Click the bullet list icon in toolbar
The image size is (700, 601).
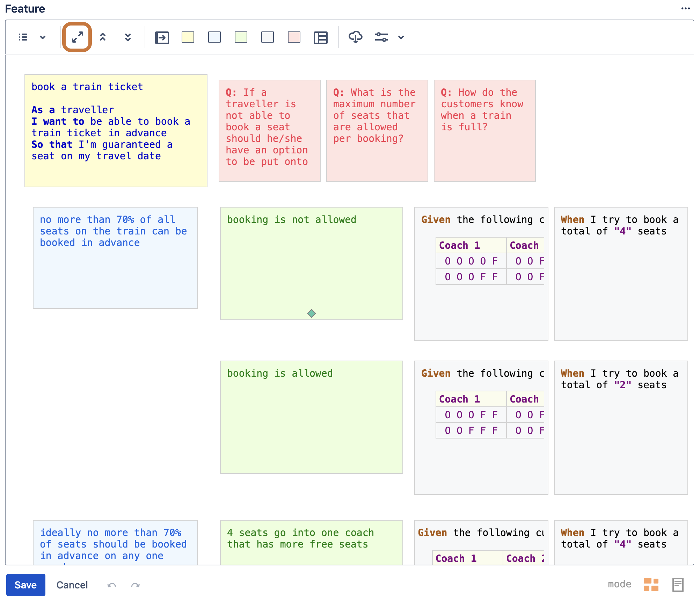point(23,37)
